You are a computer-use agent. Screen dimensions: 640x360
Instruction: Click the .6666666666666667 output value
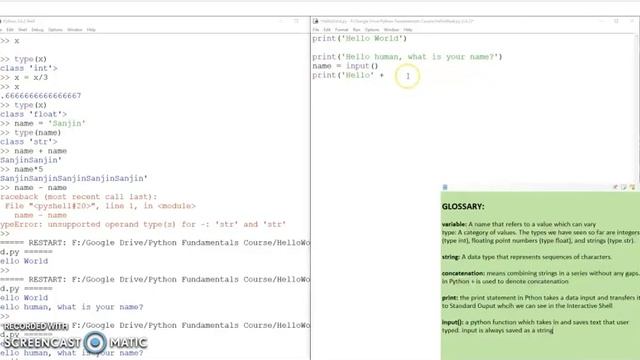(x=41, y=96)
